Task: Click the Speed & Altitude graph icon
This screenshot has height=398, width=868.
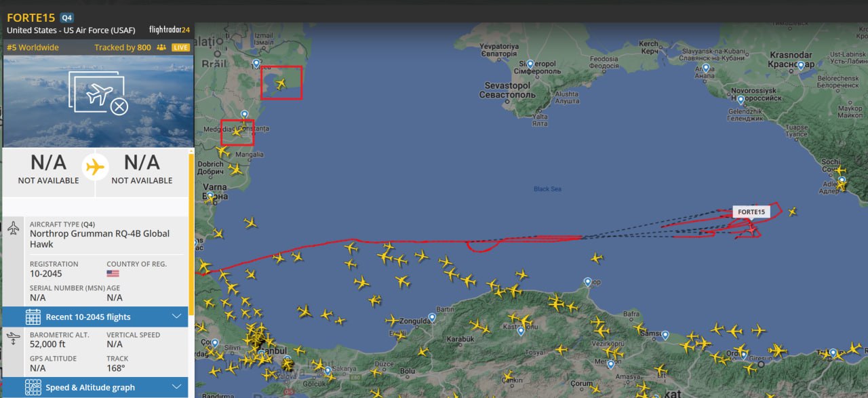Action: click(33, 388)
